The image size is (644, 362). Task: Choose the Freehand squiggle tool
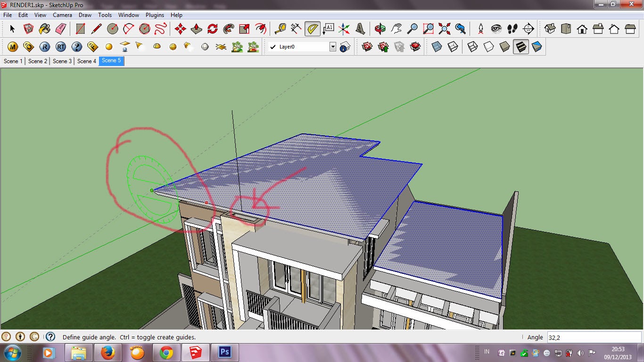point(160,29)
